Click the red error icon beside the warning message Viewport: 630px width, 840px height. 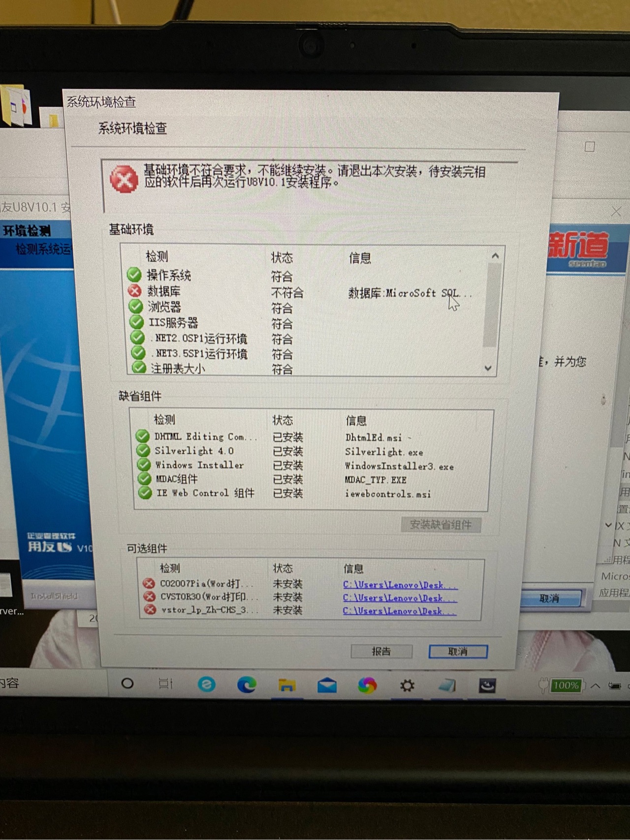pyautogui.click(x=124, y=179)
